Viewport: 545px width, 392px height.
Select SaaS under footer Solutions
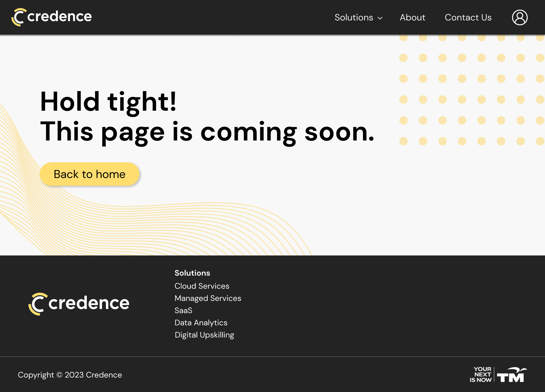[x=183, y=310]
